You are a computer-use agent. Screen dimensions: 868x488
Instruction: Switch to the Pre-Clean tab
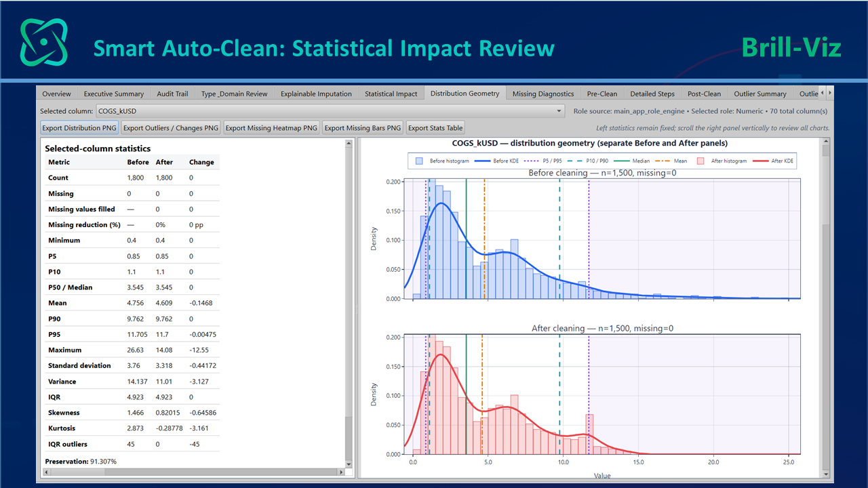(x=602, y=94)
